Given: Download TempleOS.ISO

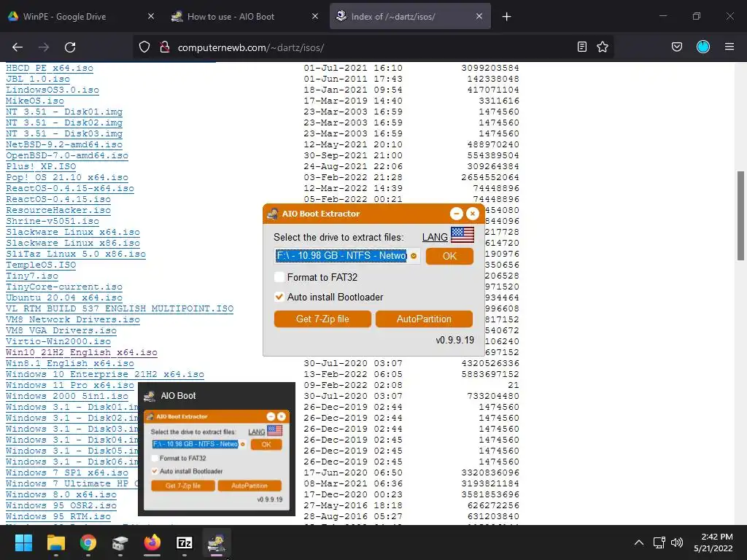Looking at the screenshot, I should (x=41, y=265).
